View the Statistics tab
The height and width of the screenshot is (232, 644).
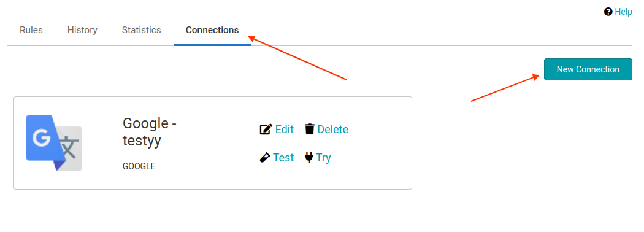141,30
